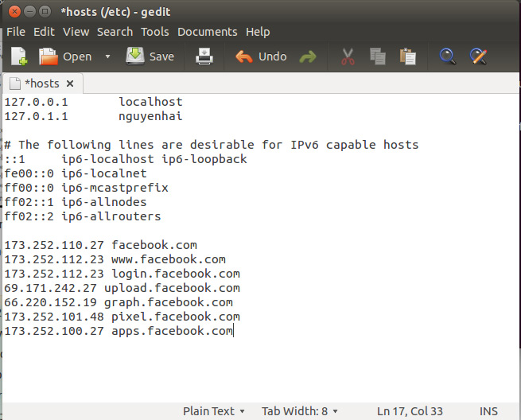The width and height of the screenshot is (521, 420).
Task: Open the File menu
Action: (16, 32)
